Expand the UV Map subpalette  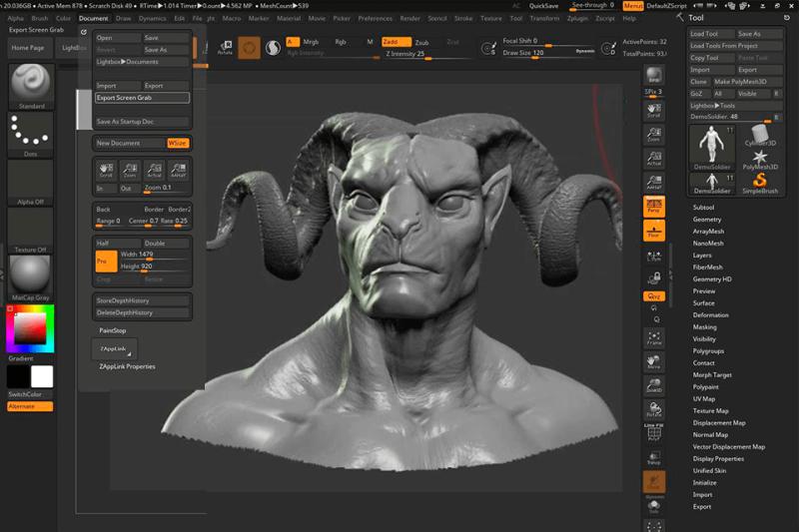pyautogui.click(x=704, y=399)
